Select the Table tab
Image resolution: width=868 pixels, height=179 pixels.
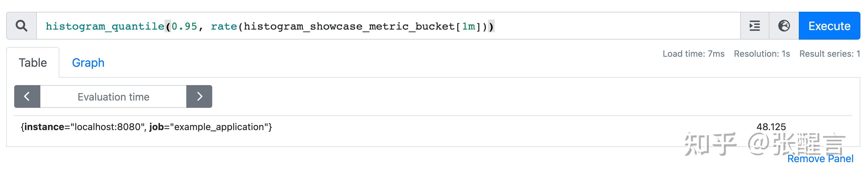click(33, 63)
